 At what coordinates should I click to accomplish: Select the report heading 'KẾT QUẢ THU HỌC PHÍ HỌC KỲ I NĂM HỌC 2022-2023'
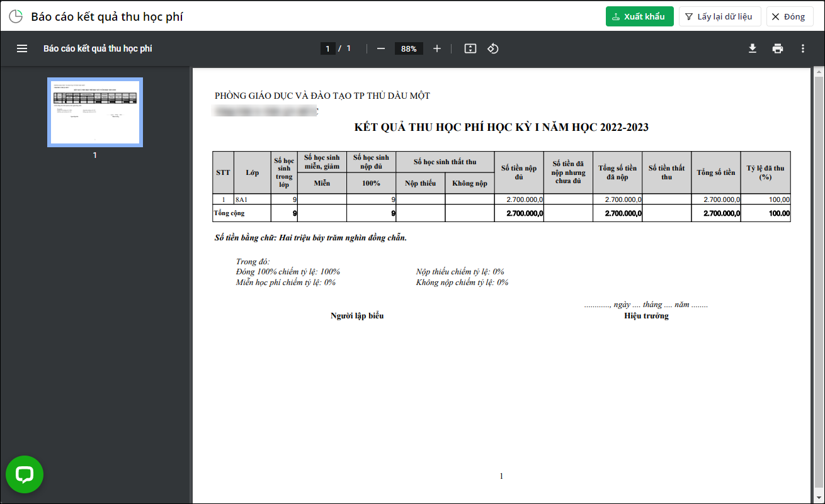click(501, 128)
